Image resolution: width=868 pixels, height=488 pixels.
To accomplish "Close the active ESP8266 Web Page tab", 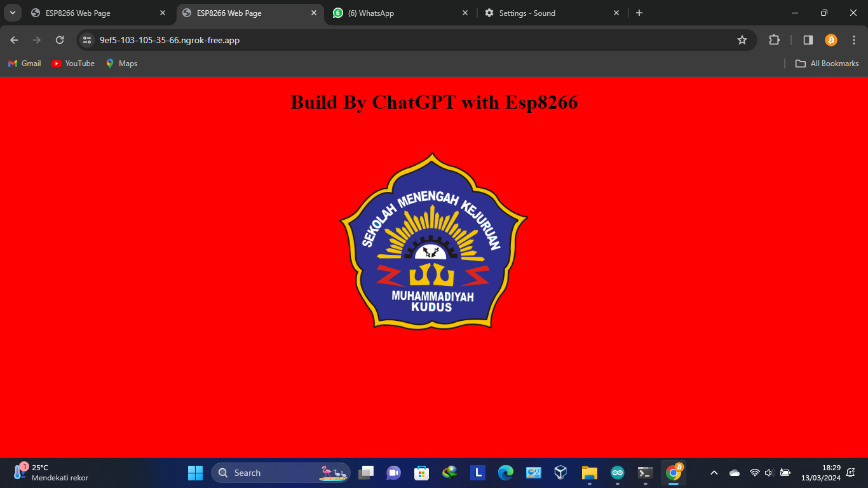I will click(314, 13).
